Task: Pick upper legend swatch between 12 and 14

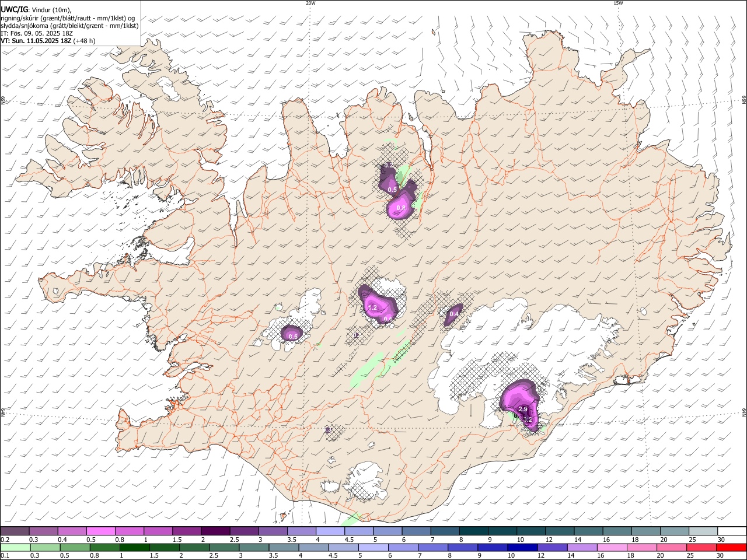Action: point(559,531)
